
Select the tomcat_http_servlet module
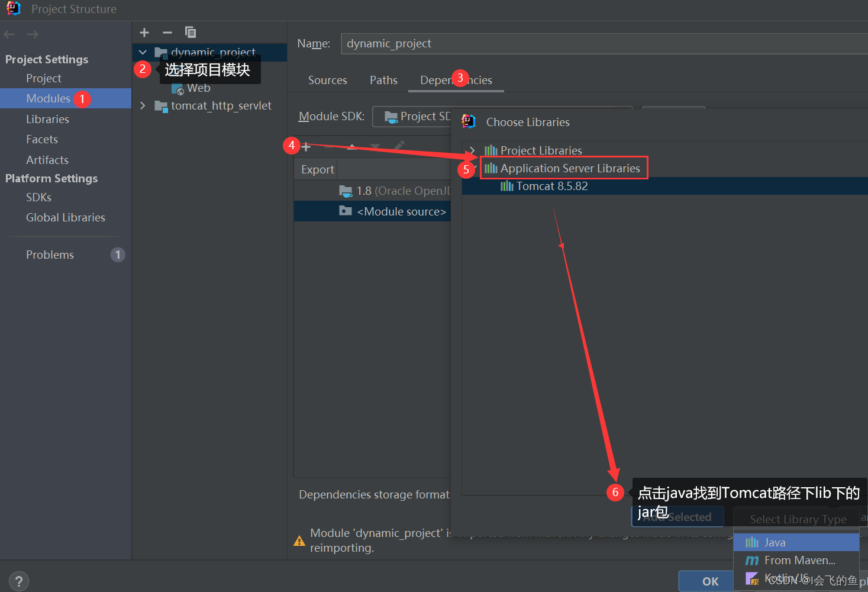coord(221,105)
